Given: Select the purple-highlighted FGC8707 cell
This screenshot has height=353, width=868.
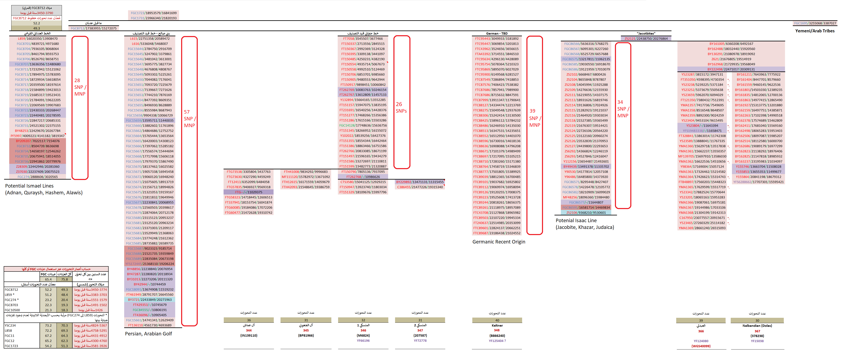Looking at the screenshot, I should pos(38,64).
